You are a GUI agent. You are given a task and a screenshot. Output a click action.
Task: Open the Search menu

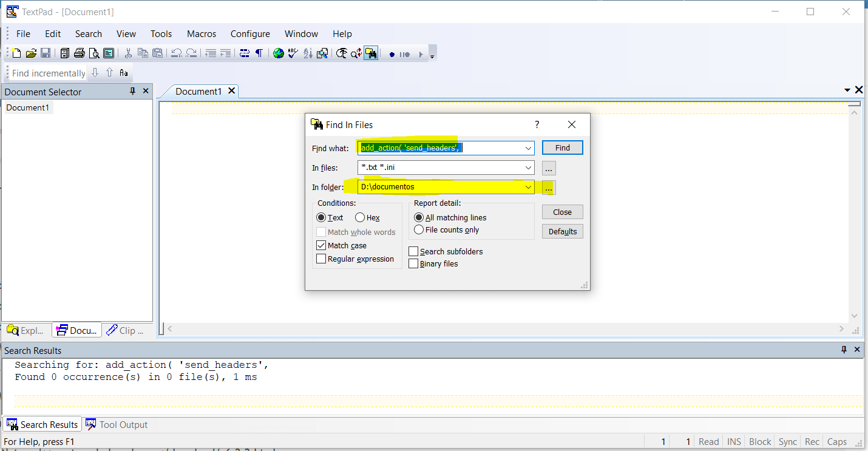(x=89, y=34)
